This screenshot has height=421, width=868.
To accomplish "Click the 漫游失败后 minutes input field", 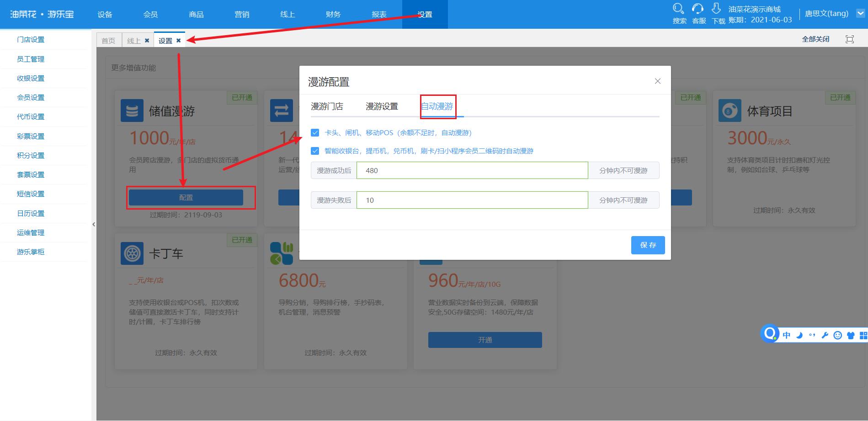I will [x=472, y=200].
